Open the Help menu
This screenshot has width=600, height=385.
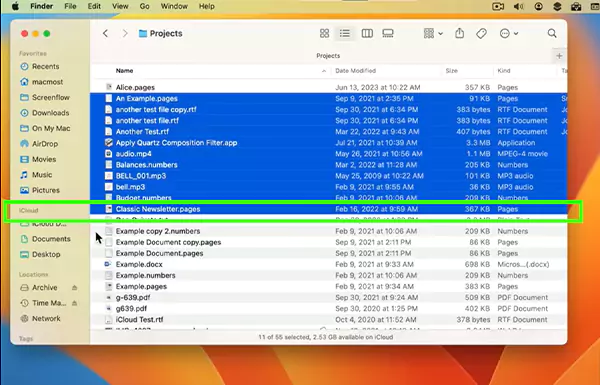pyautogui.click(x=207, y=7)
